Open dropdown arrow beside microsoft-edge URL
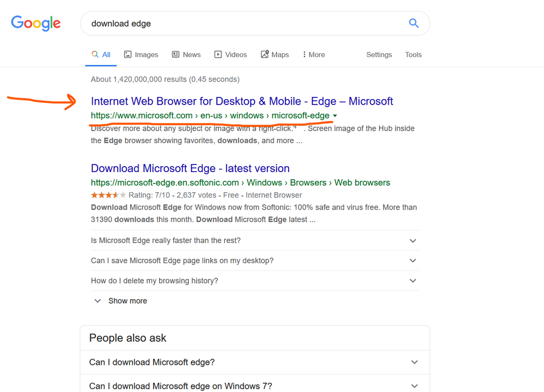 [335, 116]
